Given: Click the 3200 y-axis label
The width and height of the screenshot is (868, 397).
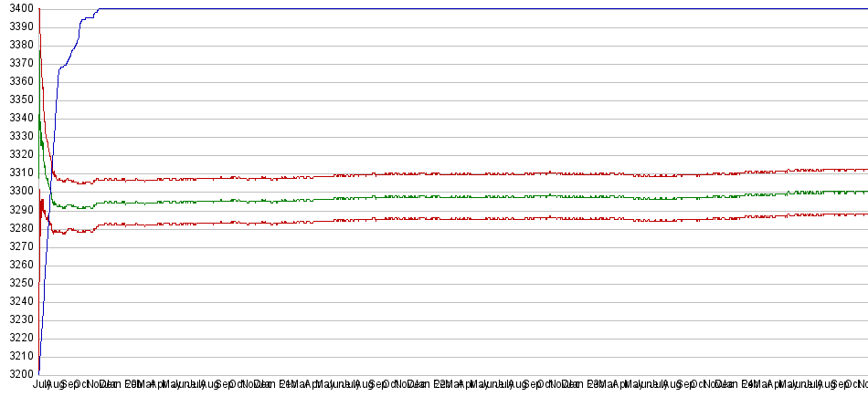Looking at the screenshot, I should click(18, 374).
